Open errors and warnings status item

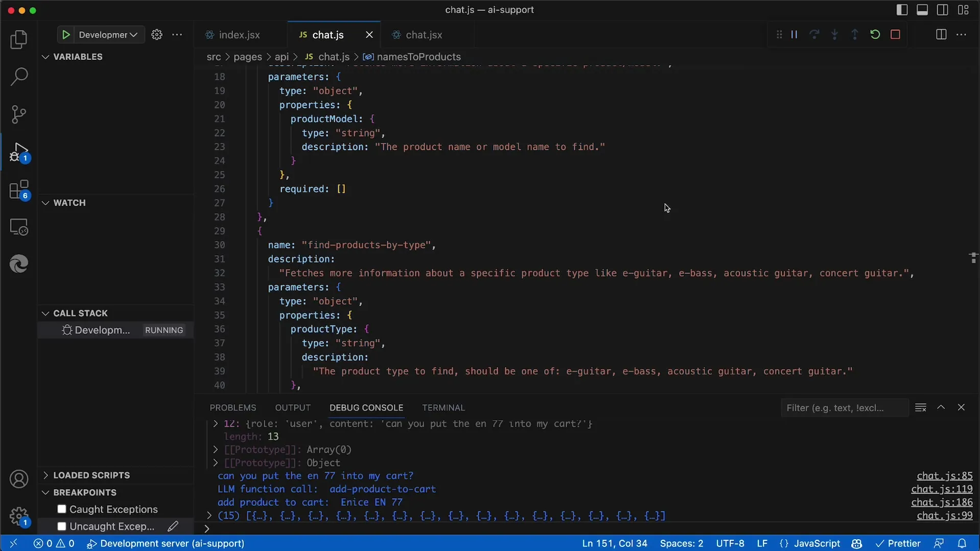point(54,543)
